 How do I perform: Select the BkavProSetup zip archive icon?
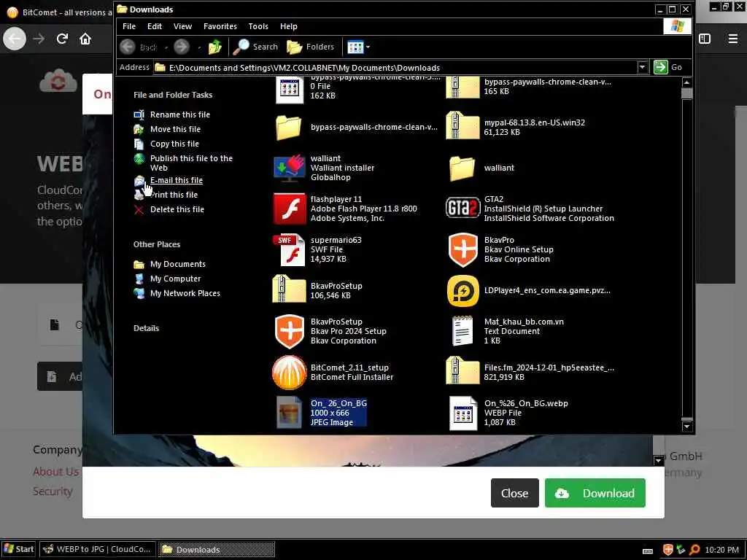[x=289, y=289]
